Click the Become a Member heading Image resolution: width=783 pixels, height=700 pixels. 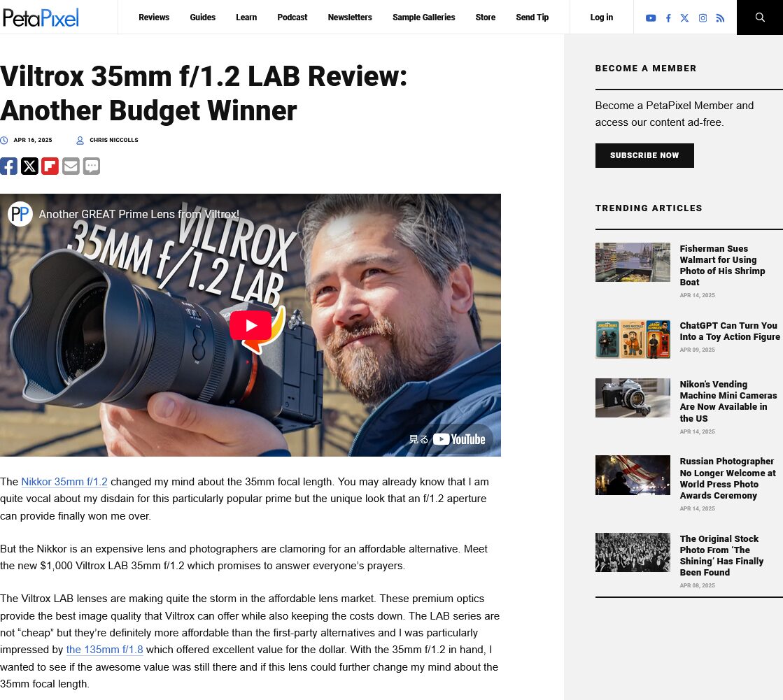(x=645, y=69)
